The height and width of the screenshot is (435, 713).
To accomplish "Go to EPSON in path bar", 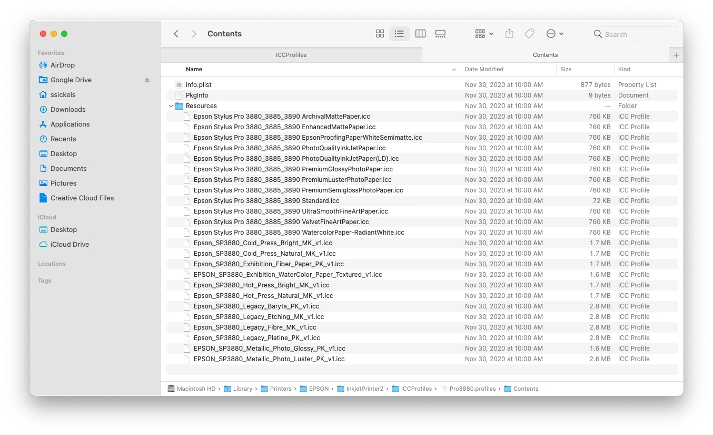I will pyautogui.click(x=314, y=389).
